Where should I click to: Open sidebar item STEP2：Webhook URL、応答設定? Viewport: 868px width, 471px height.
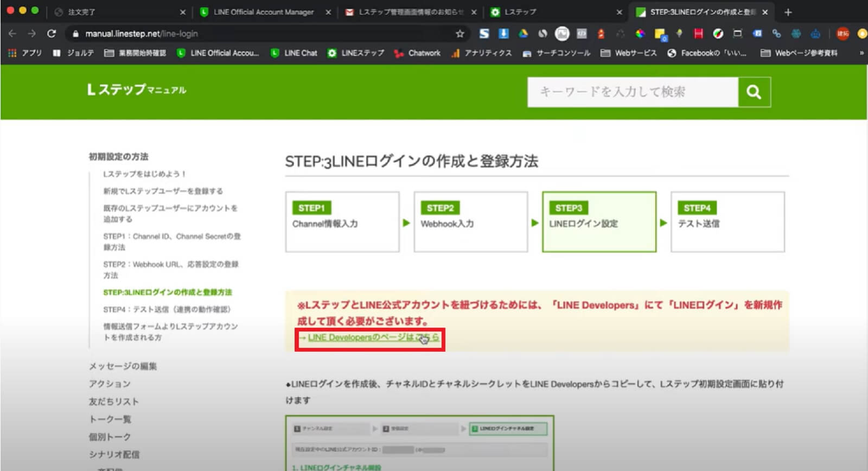pos(171,270)
